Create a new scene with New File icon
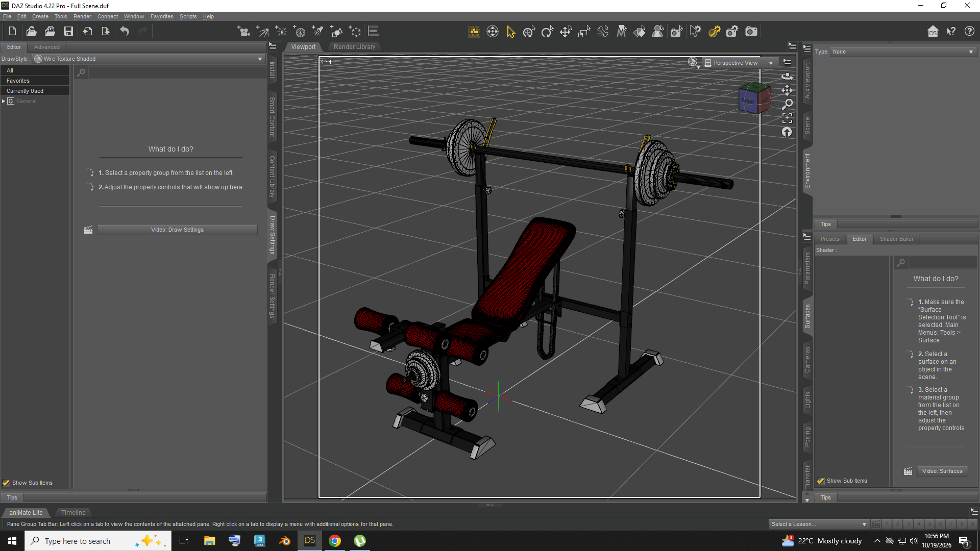This screenshot has height=551, width=980. [12, 32]
